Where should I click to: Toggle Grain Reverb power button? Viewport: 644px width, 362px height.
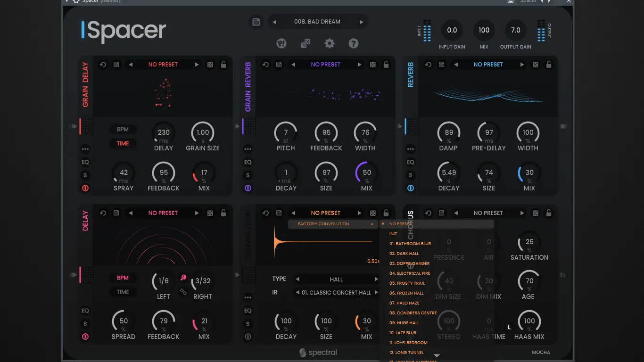tap(248, 189)
